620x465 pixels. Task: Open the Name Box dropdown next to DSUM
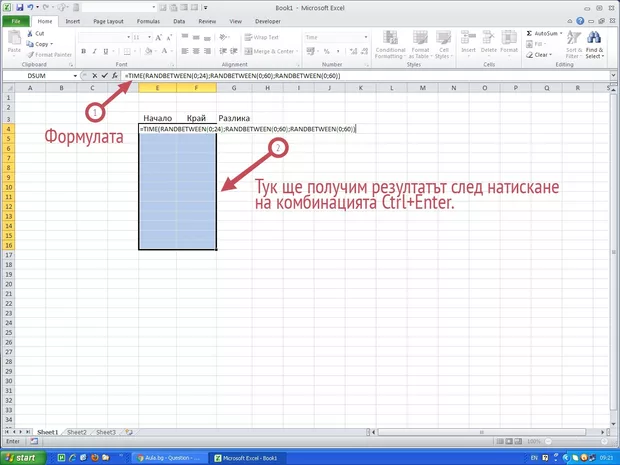tap(75, 76)
